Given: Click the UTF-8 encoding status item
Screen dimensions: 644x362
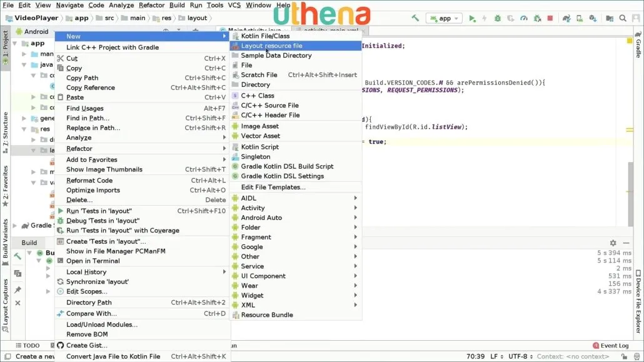Looking at the screenshot, I should click(x=520, y=356).
